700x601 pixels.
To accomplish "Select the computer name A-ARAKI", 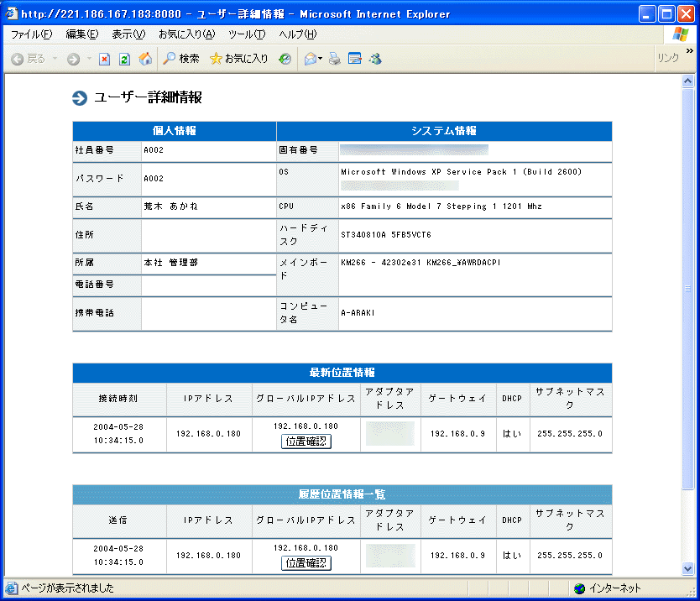I will tap(358, 313).
